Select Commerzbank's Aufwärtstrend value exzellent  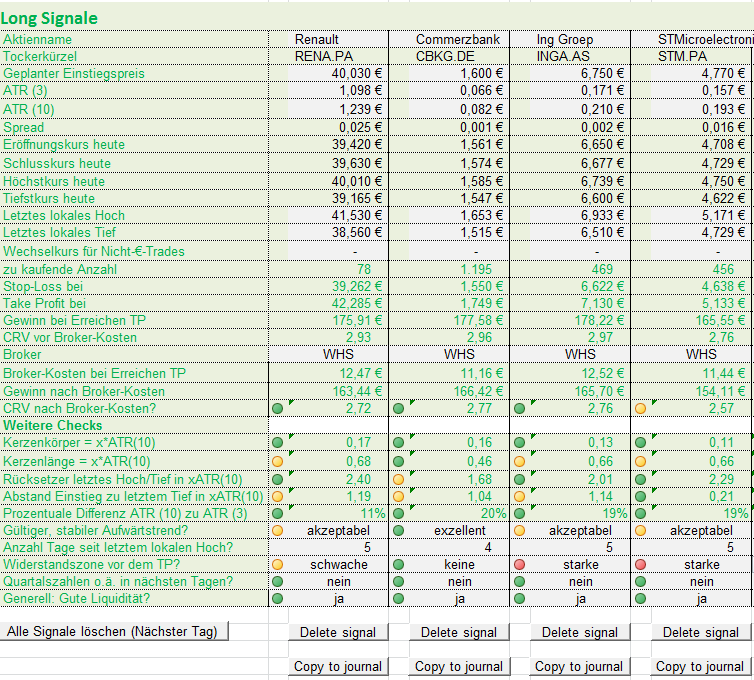460,530
